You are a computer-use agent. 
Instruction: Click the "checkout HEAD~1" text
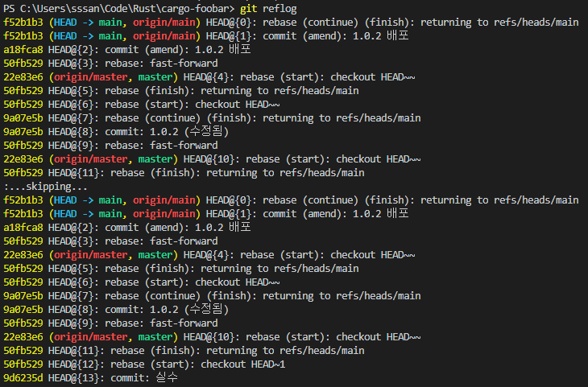tap(244, 364)
